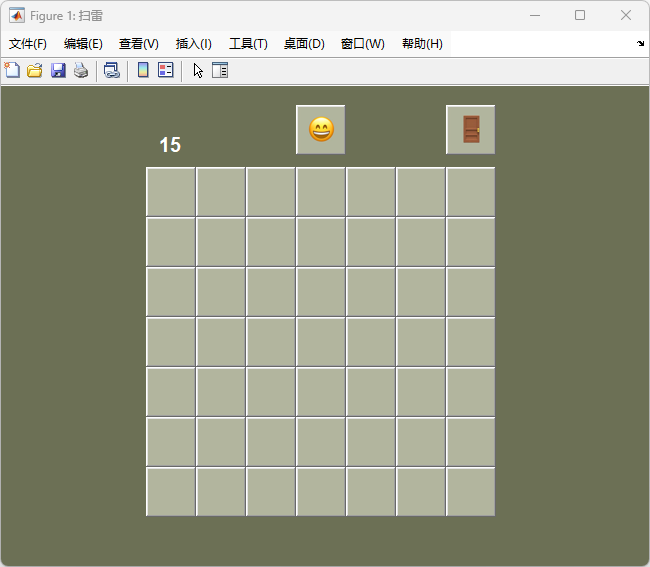Click the mine counter showing 15

(170, 145)
